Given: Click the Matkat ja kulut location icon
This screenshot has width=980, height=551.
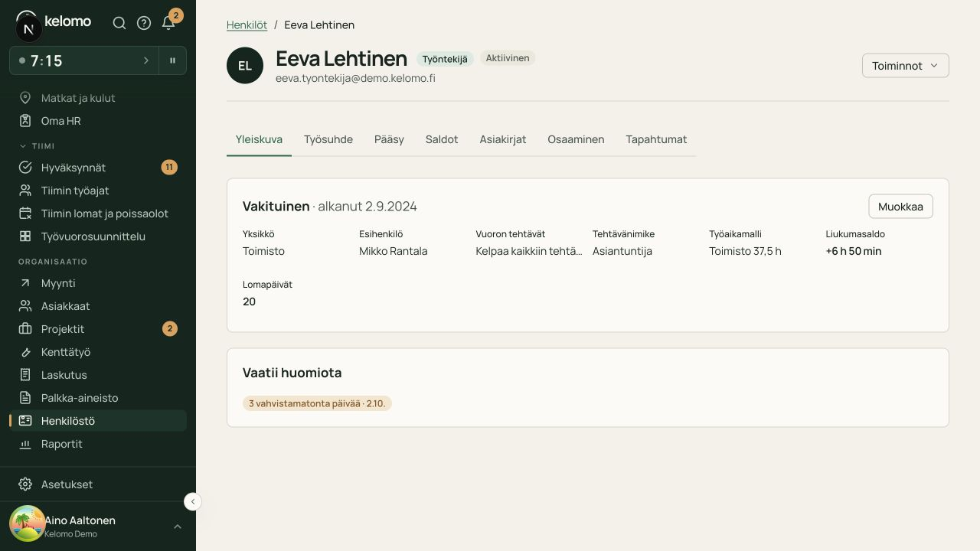Looking at the screenshot, I should [25, 98].
